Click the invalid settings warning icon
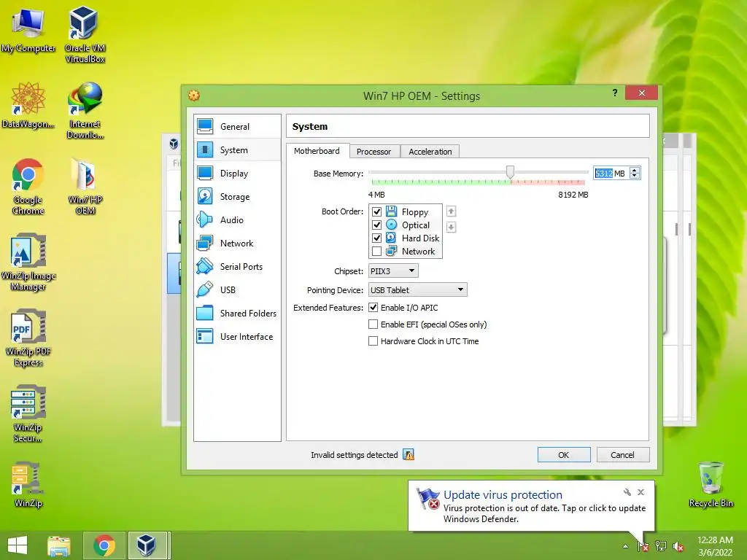The height and width of the screenshot is (560, 747). tap(409, 455)
